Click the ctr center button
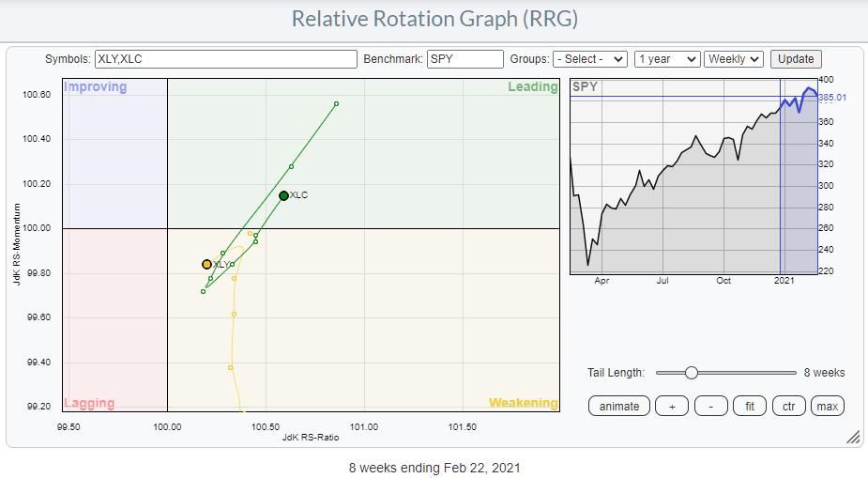The image size is (868, 478). (x=788, y=406)
